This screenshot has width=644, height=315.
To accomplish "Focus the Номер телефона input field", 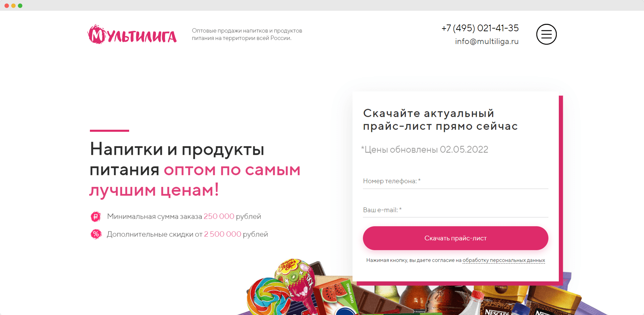I will point(455,181).
